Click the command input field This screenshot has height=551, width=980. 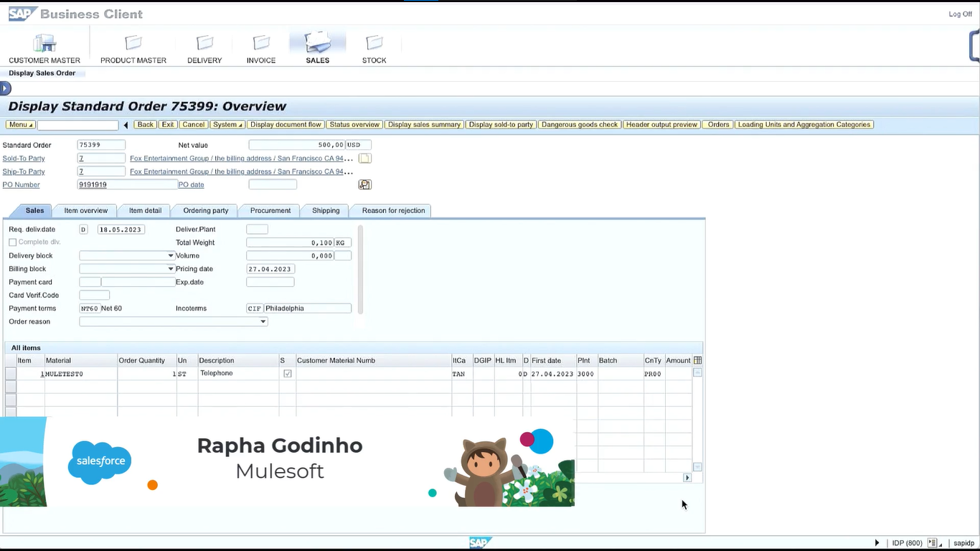click(78, 125)
